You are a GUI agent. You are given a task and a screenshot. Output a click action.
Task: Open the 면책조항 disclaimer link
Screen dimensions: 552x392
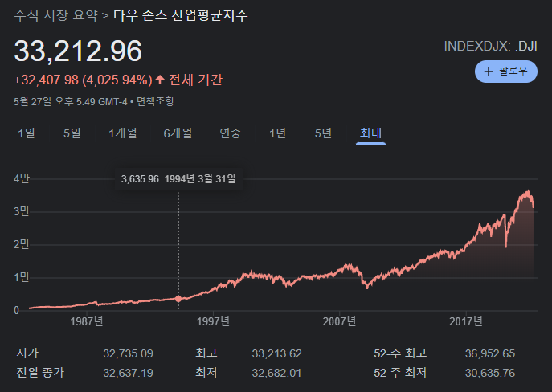(x=155, y=102)
